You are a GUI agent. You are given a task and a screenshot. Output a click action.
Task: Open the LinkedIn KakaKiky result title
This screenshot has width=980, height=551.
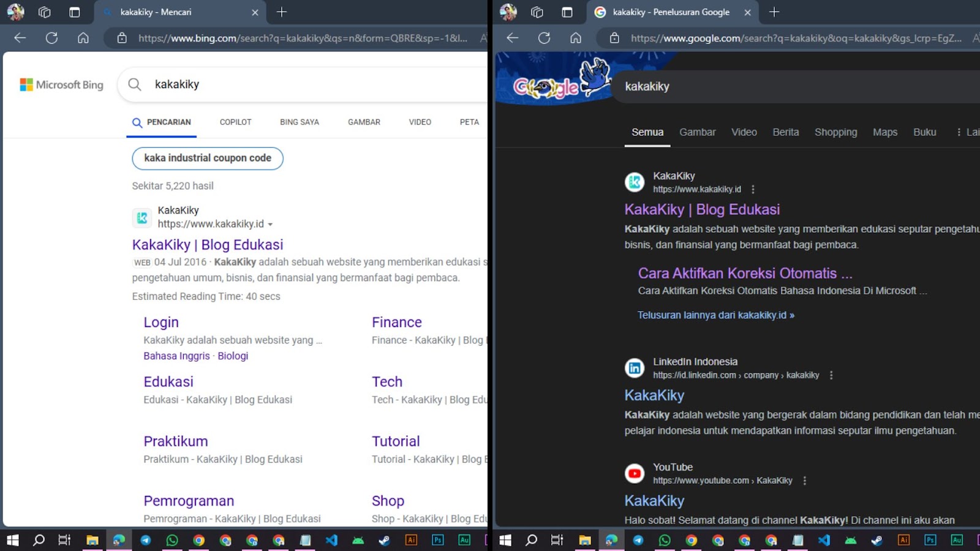pos(654,395)
